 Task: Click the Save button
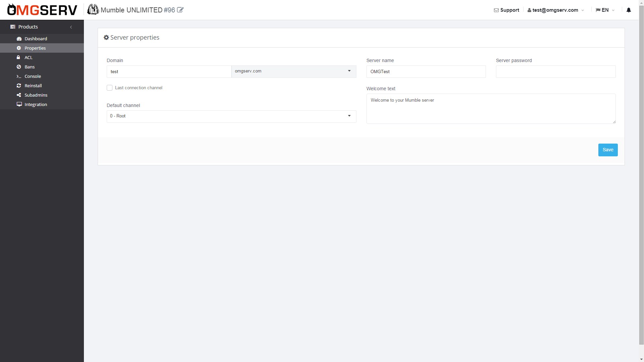click(x=608, y=150)
